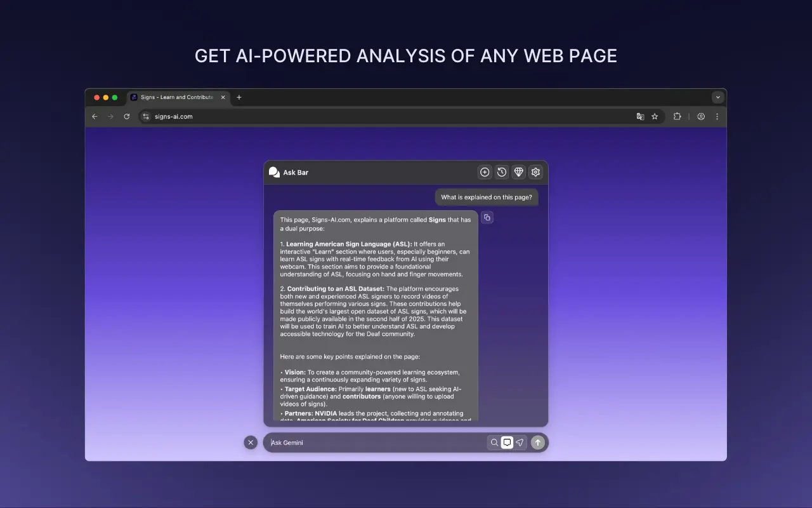Image resolution: width=812 pixels, height=508 pixels.
Task: Open a new browser tab
Action: pyautogui.click(x=239, y=97)
